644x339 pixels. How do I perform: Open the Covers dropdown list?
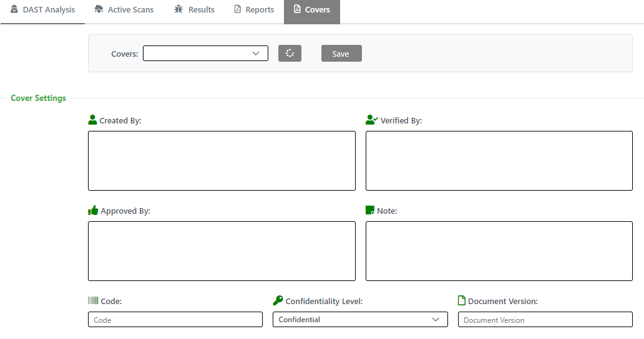click(205, 54)
